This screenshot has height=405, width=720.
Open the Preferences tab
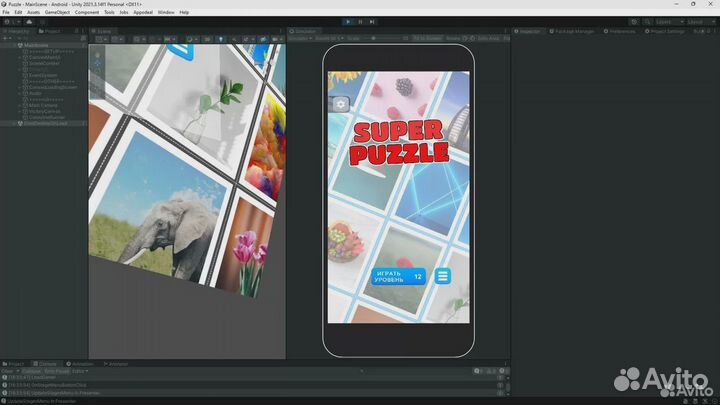click(619, 31)
